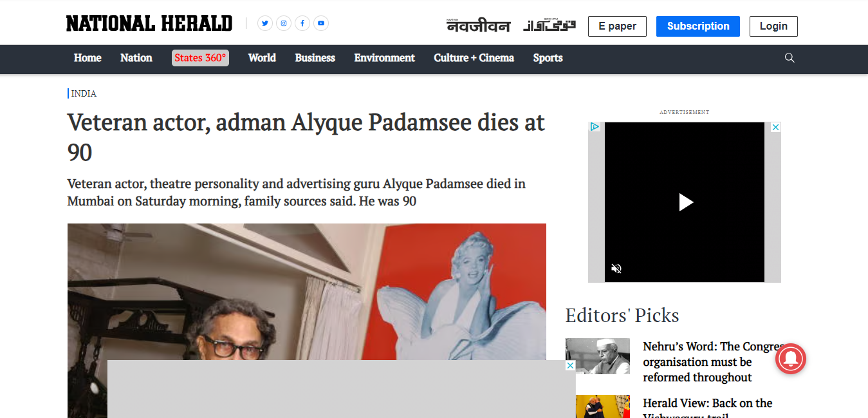Open the Qaumi Awaz Urdu edition logo
868x418 pixels.
pos(549,26)
